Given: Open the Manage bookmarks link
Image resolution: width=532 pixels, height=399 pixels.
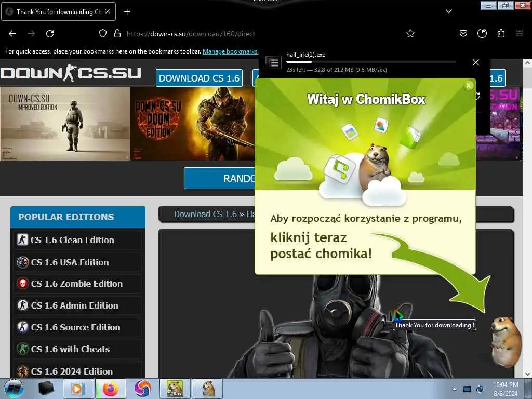Looking at the screenshot, I should coord(230,51).
